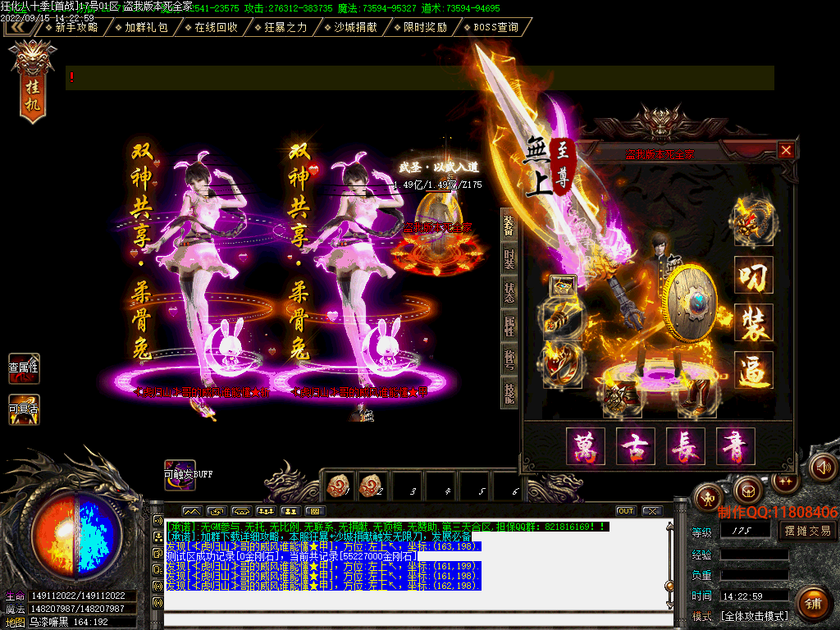
Task: Click the 铺 shop round button
Action: click(811, 603)
